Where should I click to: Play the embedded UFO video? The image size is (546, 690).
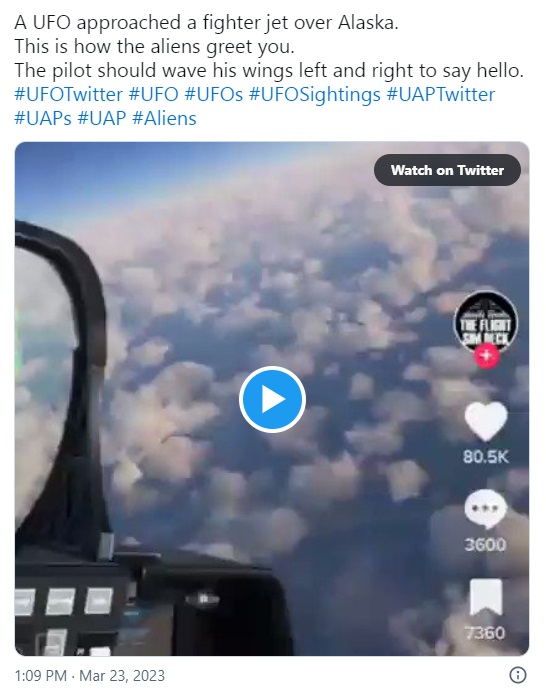click(x=272, y=399)
